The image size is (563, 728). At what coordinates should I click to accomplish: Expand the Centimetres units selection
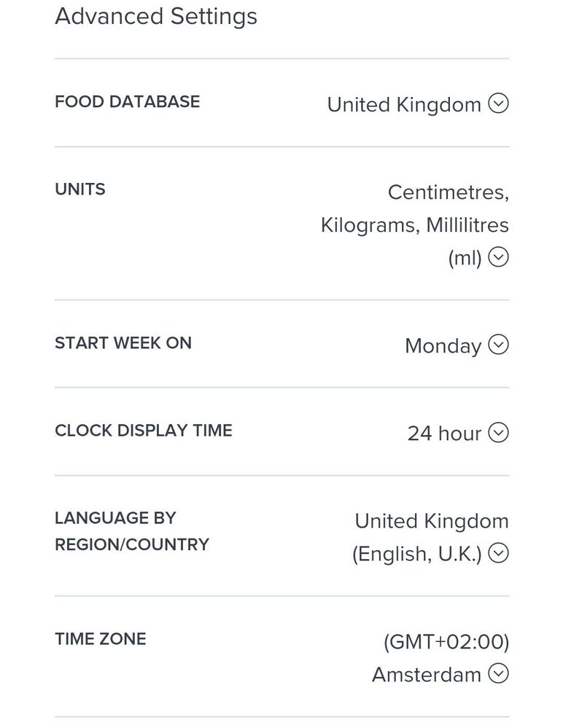click(x=448, y=192)
